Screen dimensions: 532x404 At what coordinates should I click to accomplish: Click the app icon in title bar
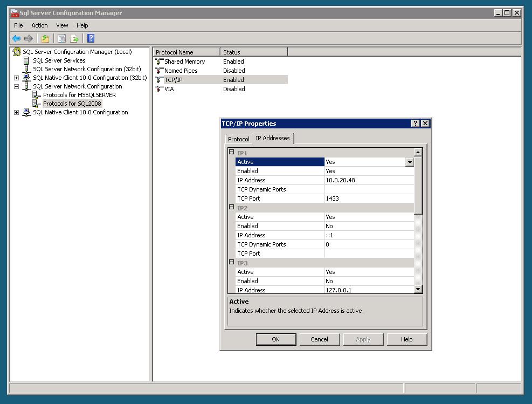pyautogui.click(x=14, y=13)
